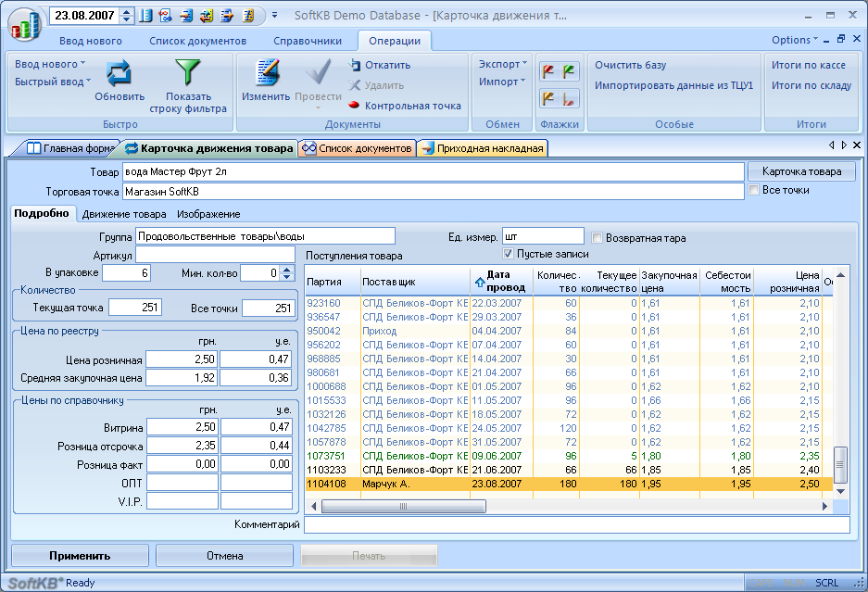This screenshot has height=592, width=868.
Task: Set the green flag in Флажки
Action: pyautogui.click(x=570, y=71)
